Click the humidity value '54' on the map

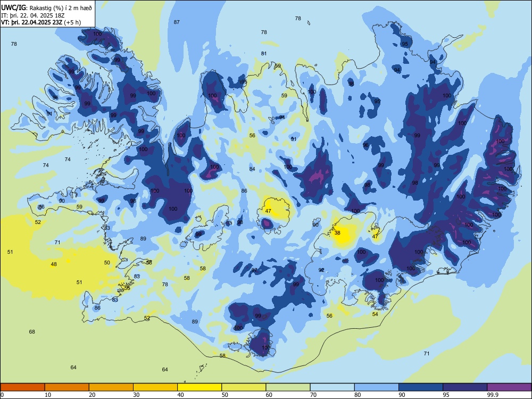[x=375, y=314]
